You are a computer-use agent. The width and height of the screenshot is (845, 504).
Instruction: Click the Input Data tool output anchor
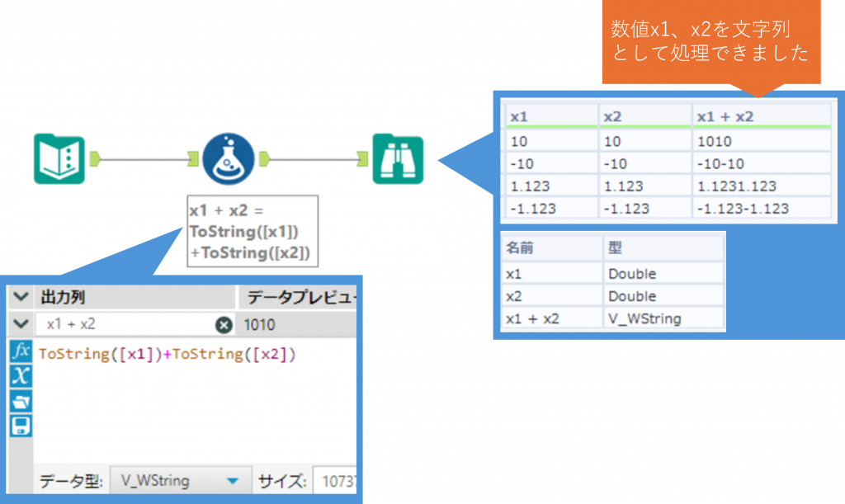pos(94,158)
